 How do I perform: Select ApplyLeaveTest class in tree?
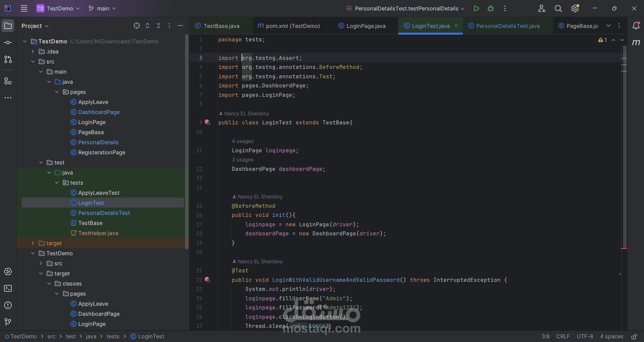point(99,193)
